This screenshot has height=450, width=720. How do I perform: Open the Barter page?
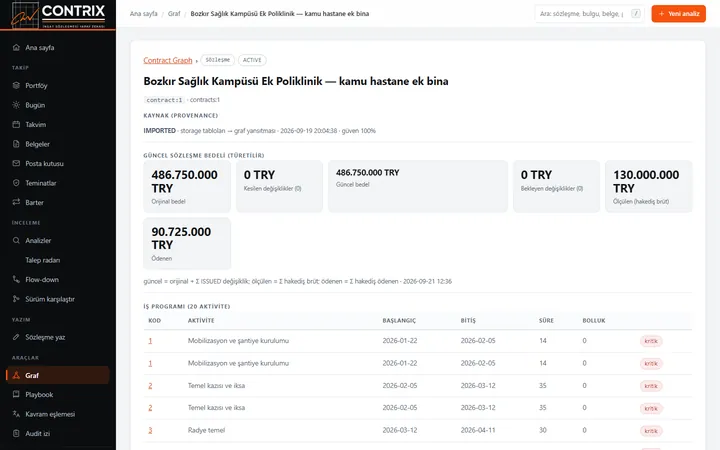click(x=58, y=202)
